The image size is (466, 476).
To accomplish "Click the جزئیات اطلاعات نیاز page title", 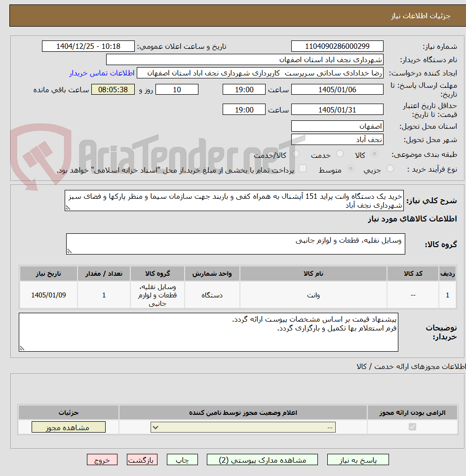I will [x=421, y=16].
